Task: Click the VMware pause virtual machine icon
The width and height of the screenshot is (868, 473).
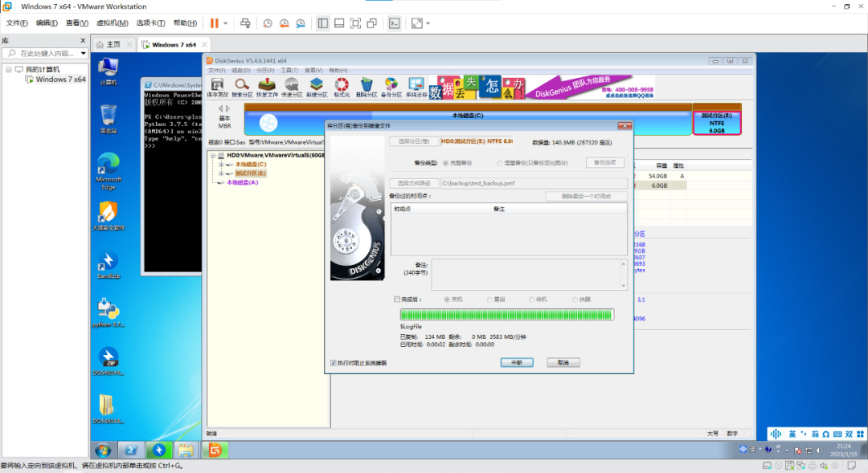Action: (215, 23)
